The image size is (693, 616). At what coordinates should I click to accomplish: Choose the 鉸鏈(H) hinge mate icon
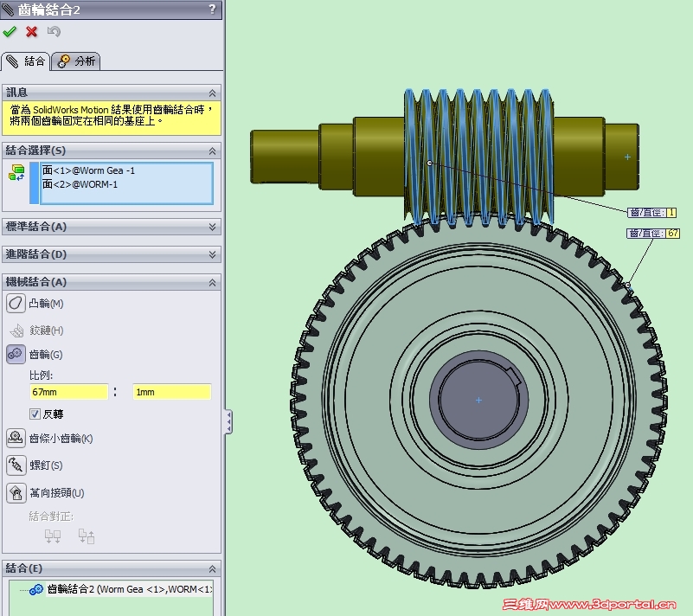[16, 330]
